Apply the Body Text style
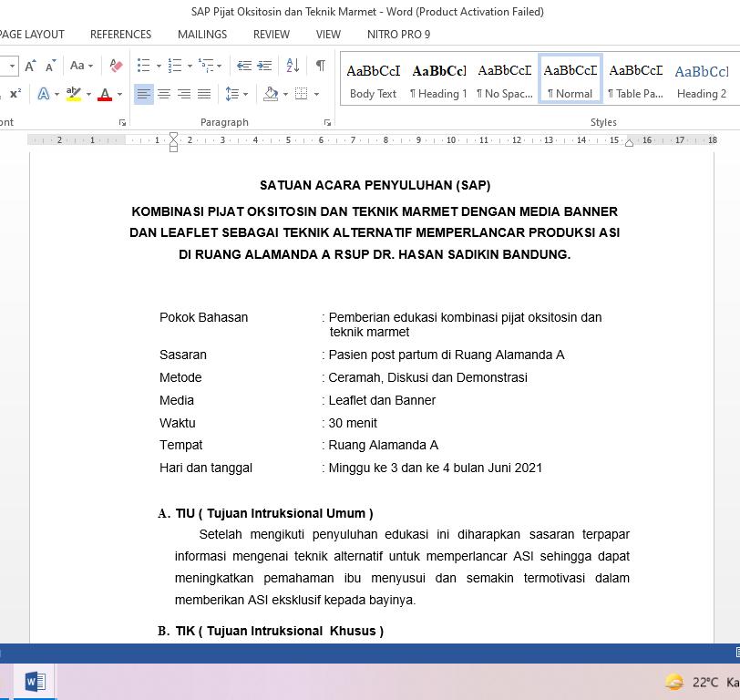Screen dimensions: 740x700 374,81
